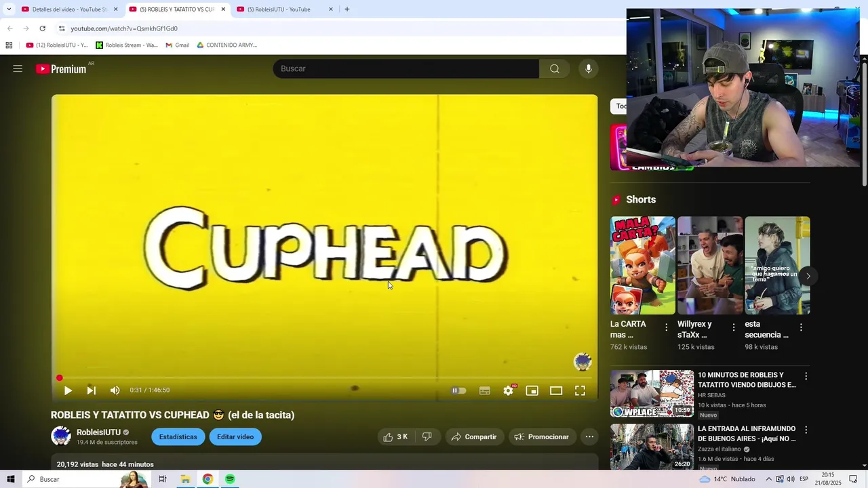The width and height of the screenshot is (868, 488).
Task: Open (12) RobleisIUTU bookmark
Action: click(x=57, y=45)
